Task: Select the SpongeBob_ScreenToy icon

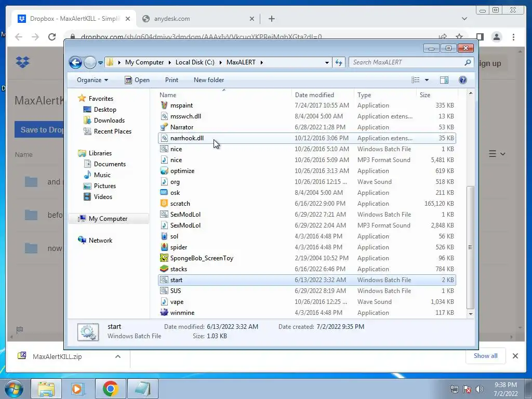Action: pos(164,258)
